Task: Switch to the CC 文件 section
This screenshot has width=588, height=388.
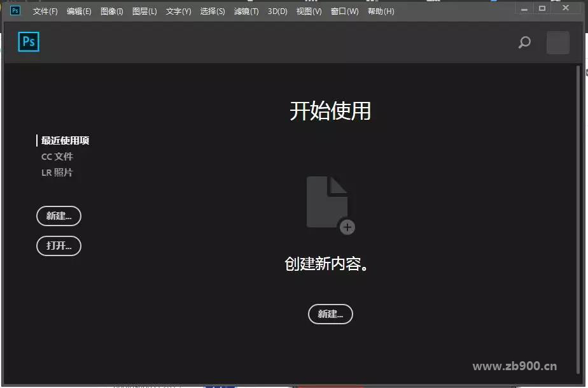Action: coord(57,157)
